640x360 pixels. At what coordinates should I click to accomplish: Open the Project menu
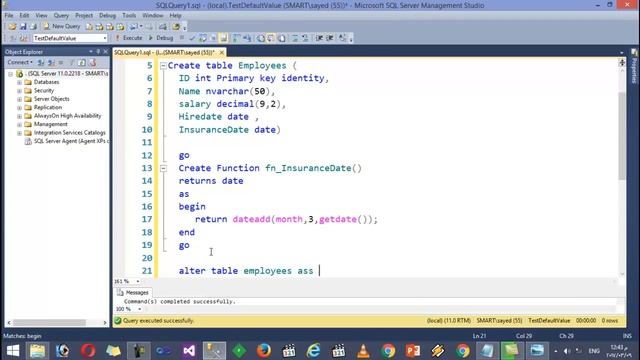pyautogui.click(x=84, y=16)
